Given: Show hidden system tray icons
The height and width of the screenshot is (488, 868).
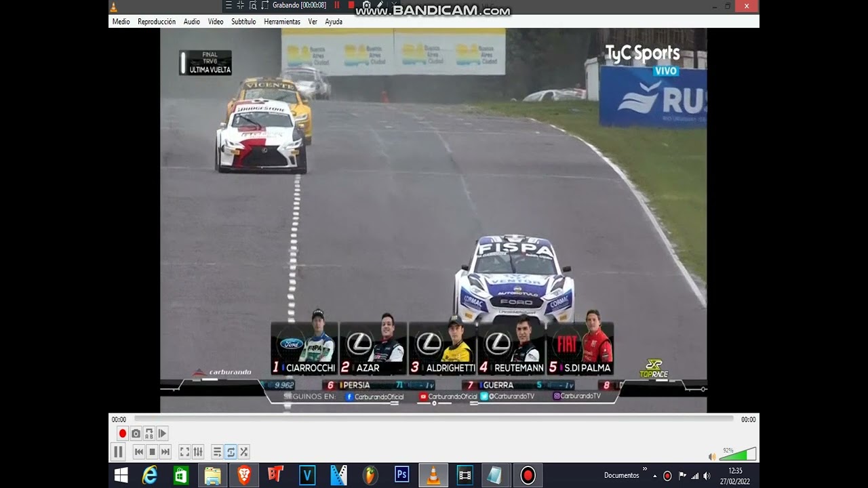Looking at the screenshot, I should click(655, 476).
